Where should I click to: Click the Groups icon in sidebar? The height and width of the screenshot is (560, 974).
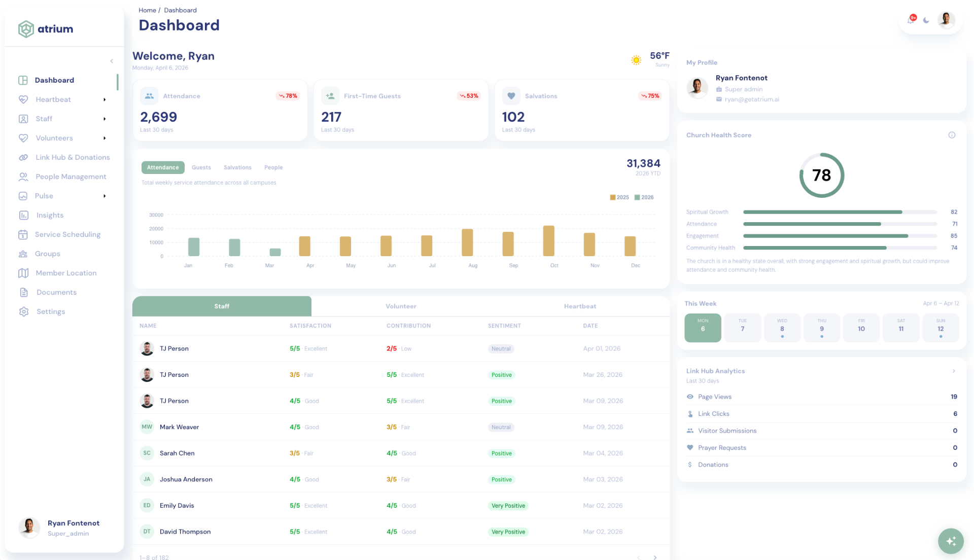tap(23, 254)
